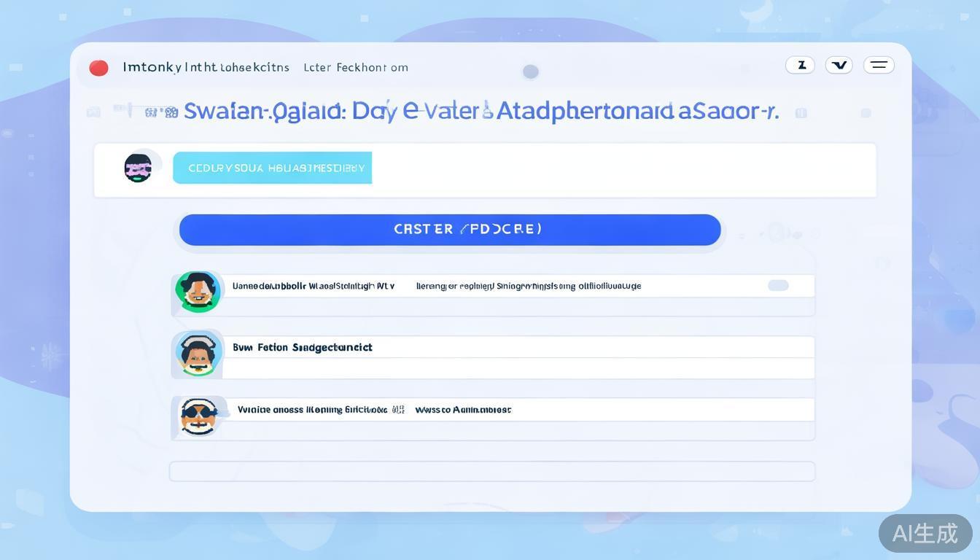This screenshot has height=560, width=980.
Task: Click the Imtonky Intht Lohsekcitns header label
Action: pos(206,67)
